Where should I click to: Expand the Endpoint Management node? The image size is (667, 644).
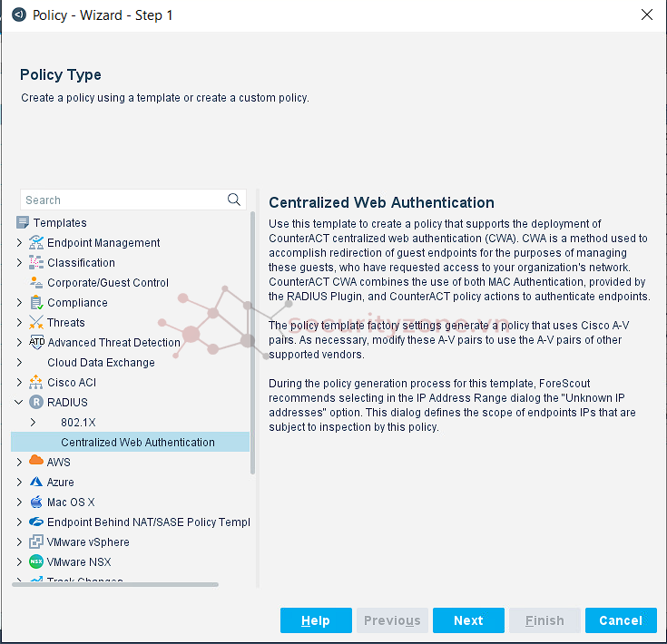(19, 242)
